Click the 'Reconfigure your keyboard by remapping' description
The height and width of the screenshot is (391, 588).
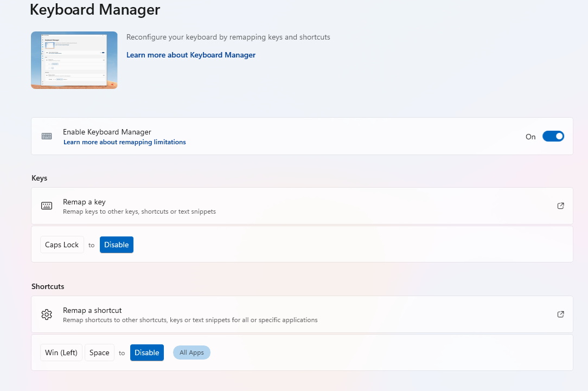(228, 37)
